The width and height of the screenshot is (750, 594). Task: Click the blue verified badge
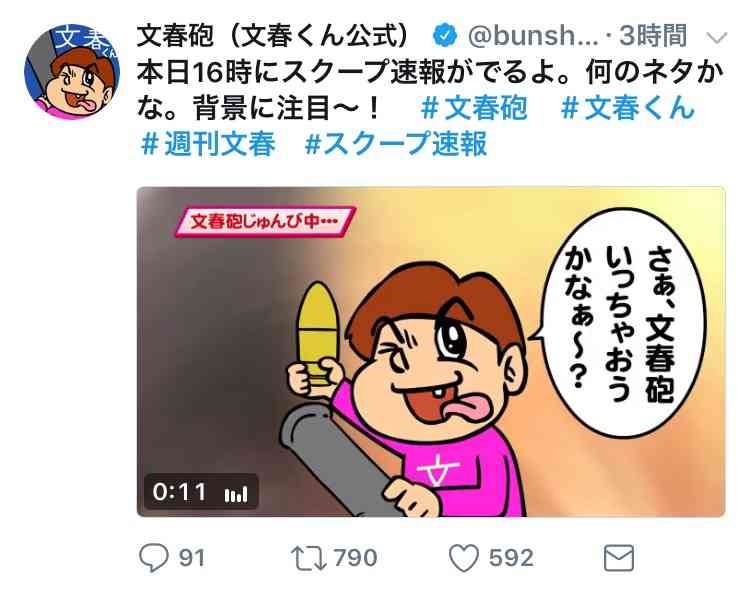pyautogui.click(x=445, y=36)
